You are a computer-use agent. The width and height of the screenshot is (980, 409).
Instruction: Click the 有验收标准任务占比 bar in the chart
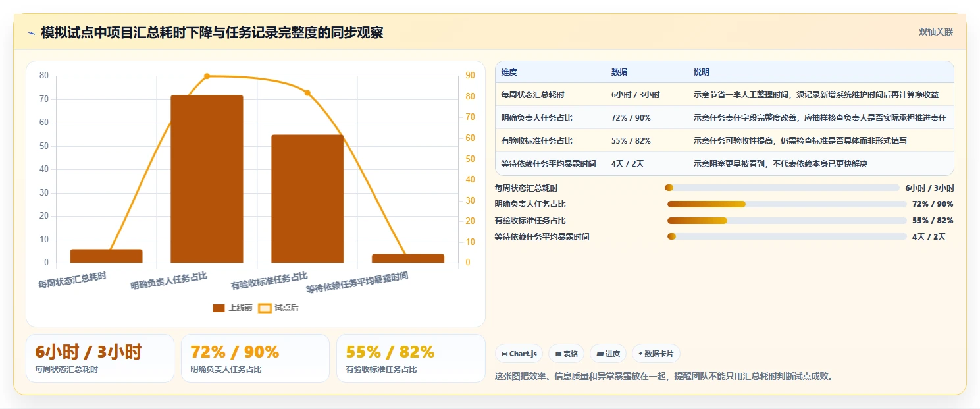click(307, 199)
